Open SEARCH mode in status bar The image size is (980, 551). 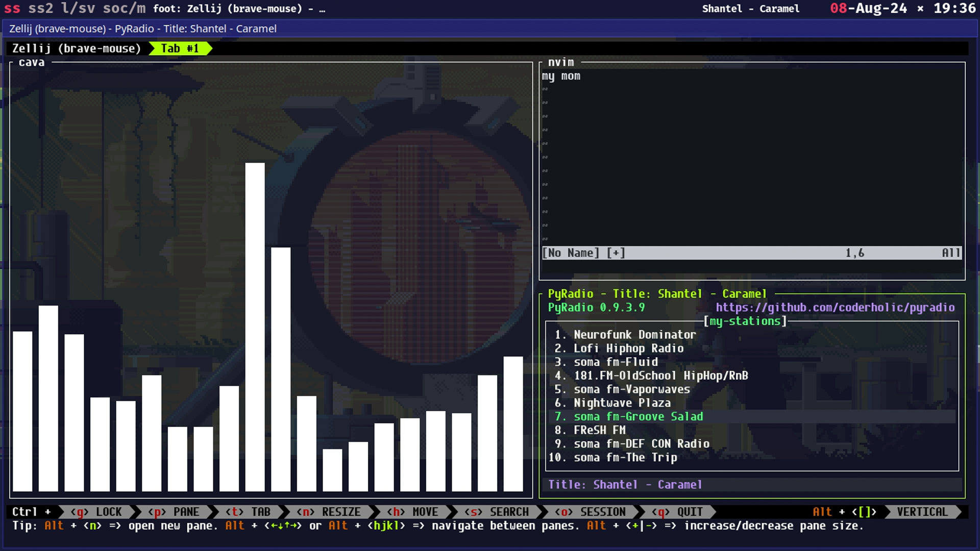(498, 512)
